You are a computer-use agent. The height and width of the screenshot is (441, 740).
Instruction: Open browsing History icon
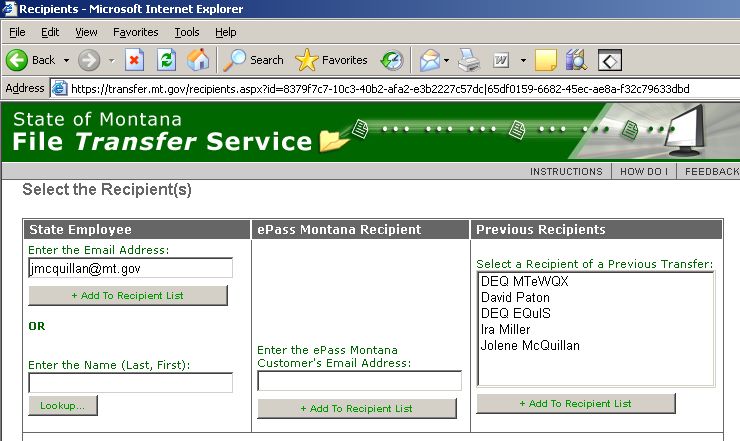click(392, 60)
